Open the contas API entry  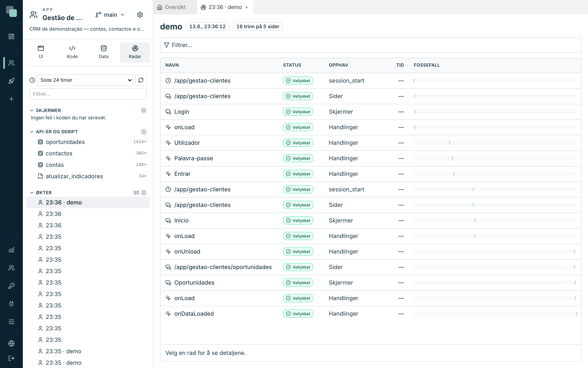88,165
